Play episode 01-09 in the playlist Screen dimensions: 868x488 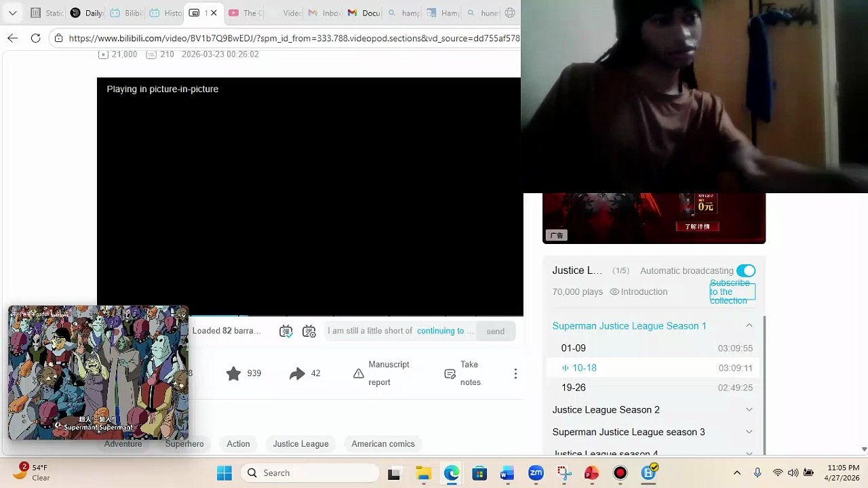coord(653,348)
